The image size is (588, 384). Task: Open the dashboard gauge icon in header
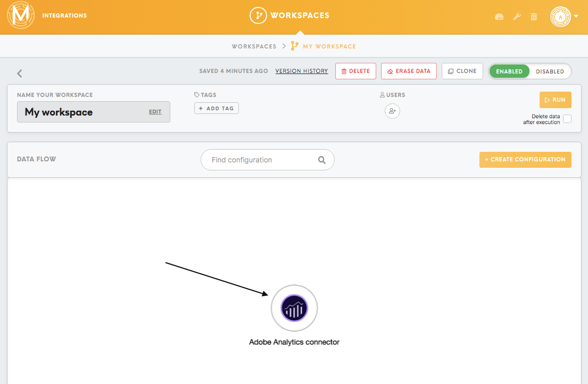pos(499,17)
